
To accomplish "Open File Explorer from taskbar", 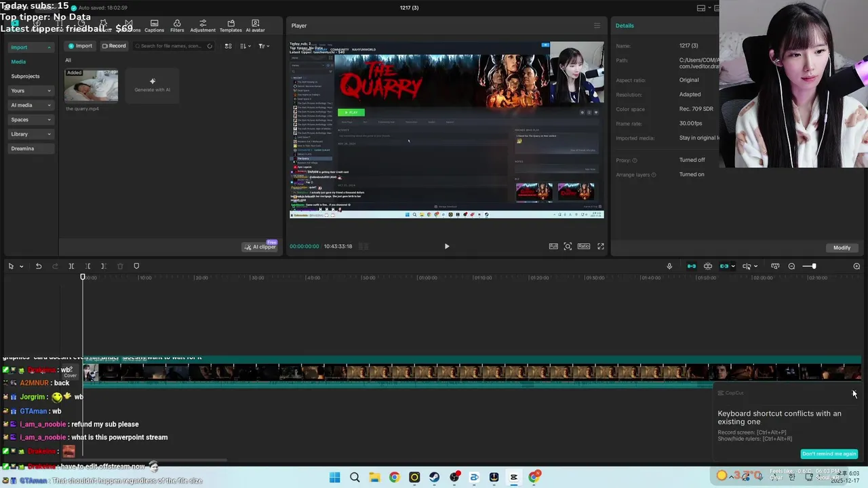I will click(374, 477).
